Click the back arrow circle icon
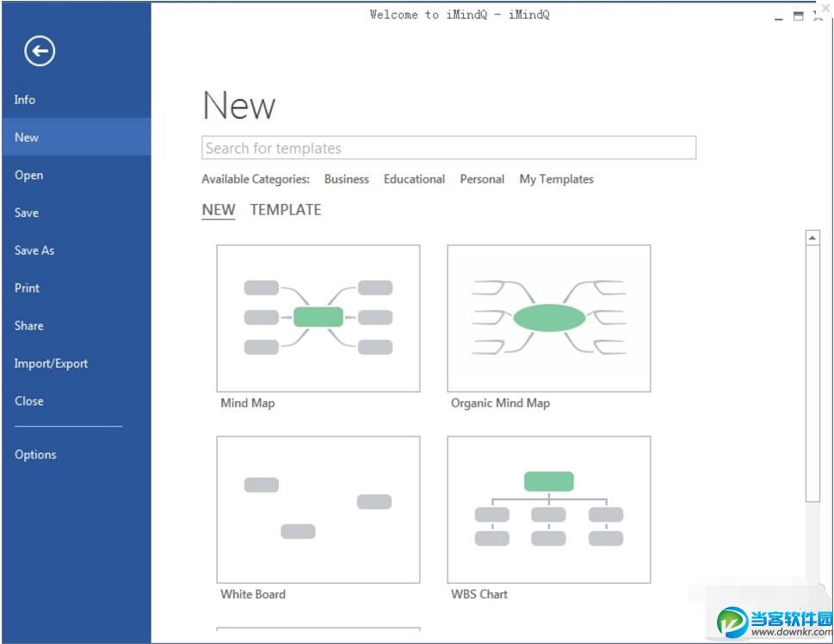The height and width of the screenshot is (644, 834). coord(40,51)
